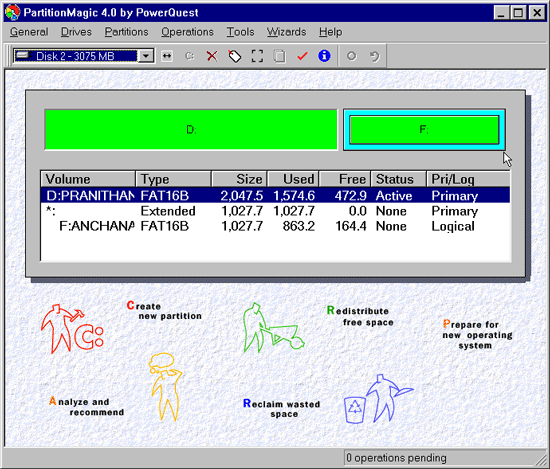The width and height of the screenshot is (550, 469).
Task: Click the Apply changes circle icon
Action: point(351,56)
